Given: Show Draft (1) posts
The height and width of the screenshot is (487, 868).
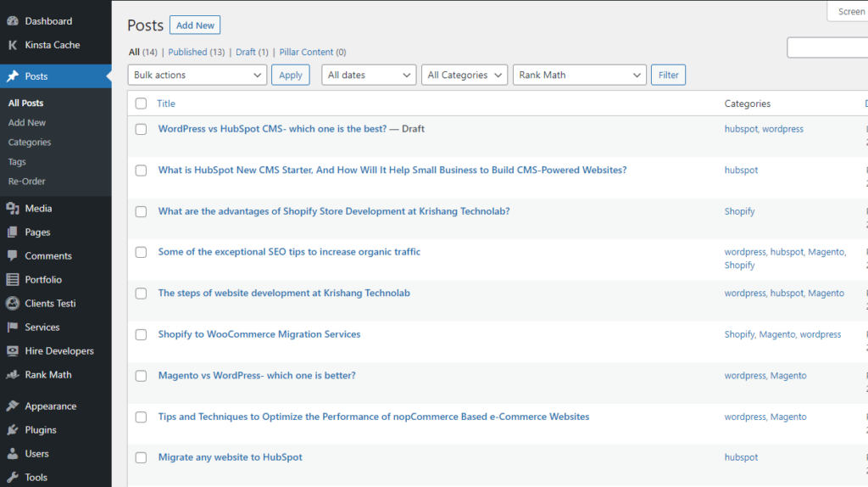Looking at the screenshot, I should pos(251,52).
